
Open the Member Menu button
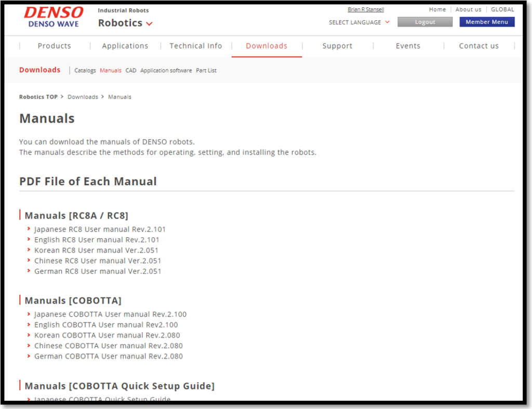(487, 22)
